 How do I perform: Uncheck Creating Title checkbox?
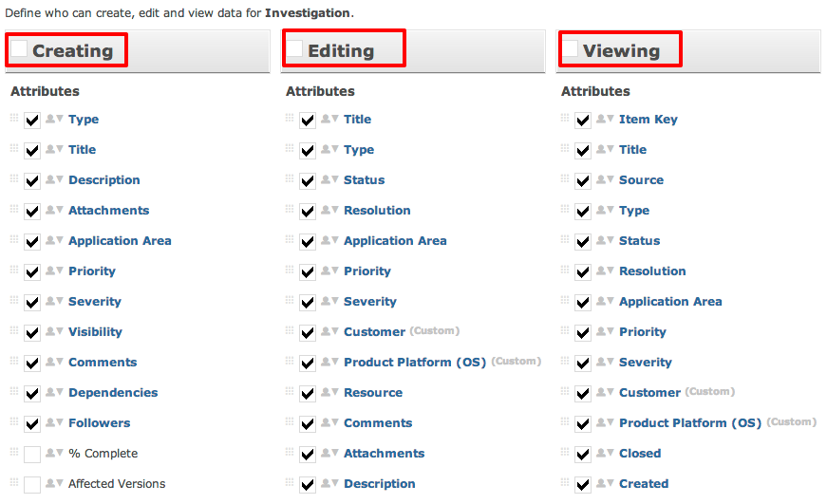(x=32, y=150)
